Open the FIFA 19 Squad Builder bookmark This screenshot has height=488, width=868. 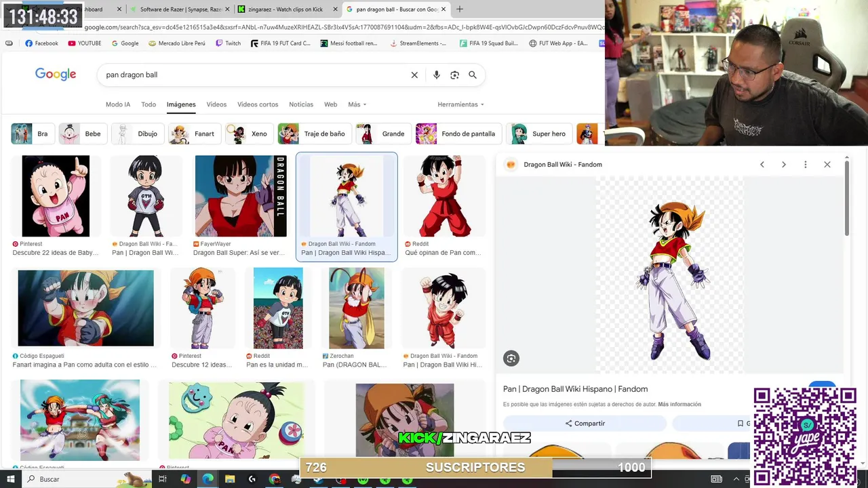click(488, 43)
